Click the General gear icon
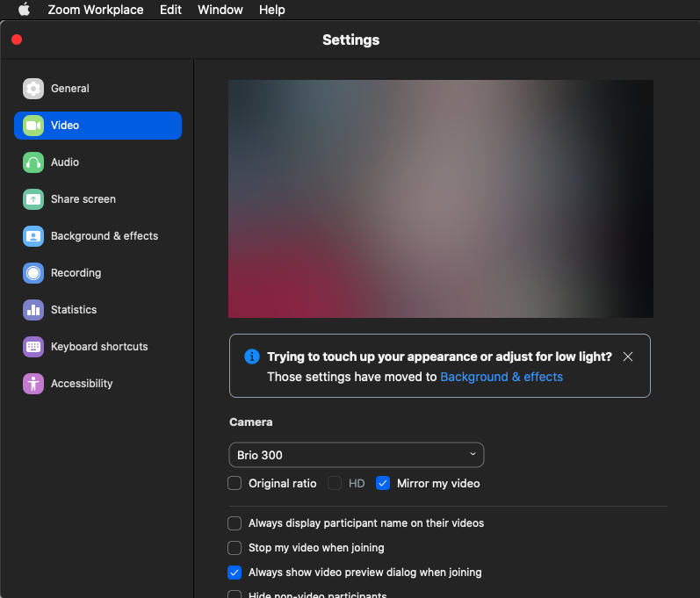 33,89
